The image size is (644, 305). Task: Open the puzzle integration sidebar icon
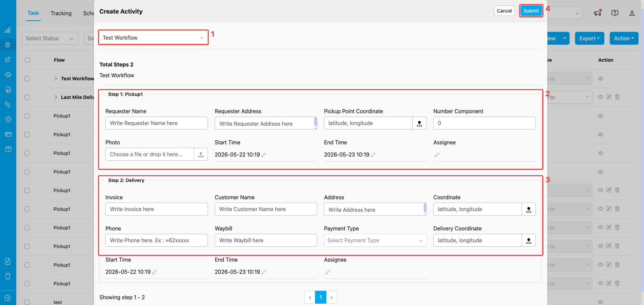pyautogui.click(x=8, y=75)
